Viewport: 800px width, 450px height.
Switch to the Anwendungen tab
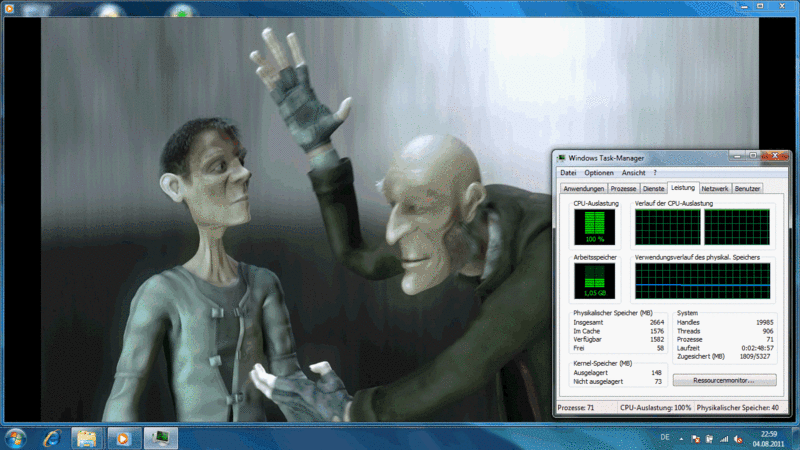pos(583,189)
